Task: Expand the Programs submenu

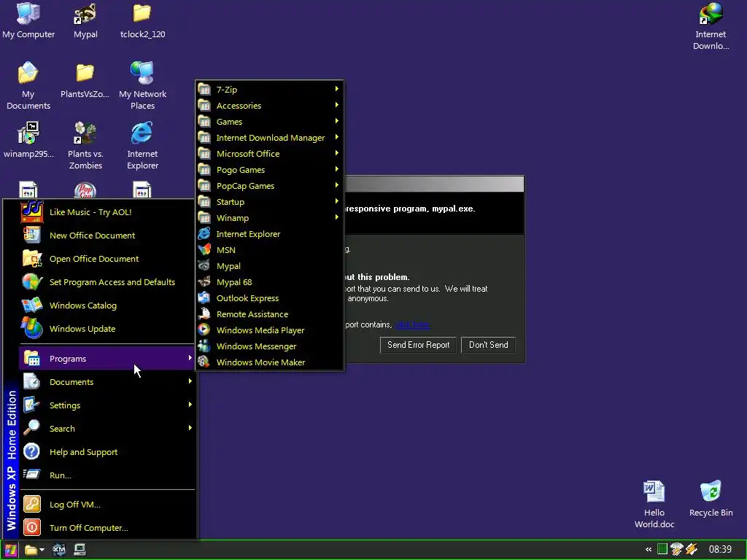Action: pyautogui.click(x=107, y=359)
